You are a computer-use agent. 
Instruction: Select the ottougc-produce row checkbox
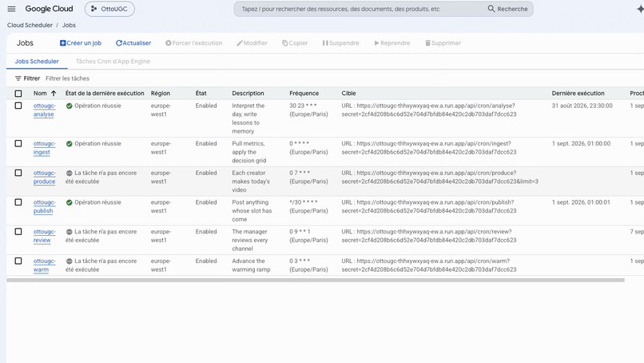[x=18, y=173]
